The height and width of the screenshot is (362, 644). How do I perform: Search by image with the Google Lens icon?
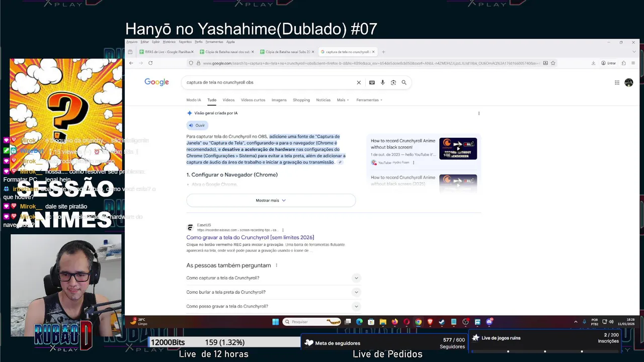[393, 82]
